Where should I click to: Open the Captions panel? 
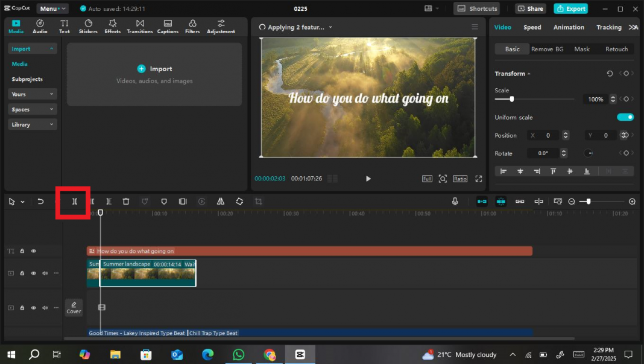(x=168, y=26)
